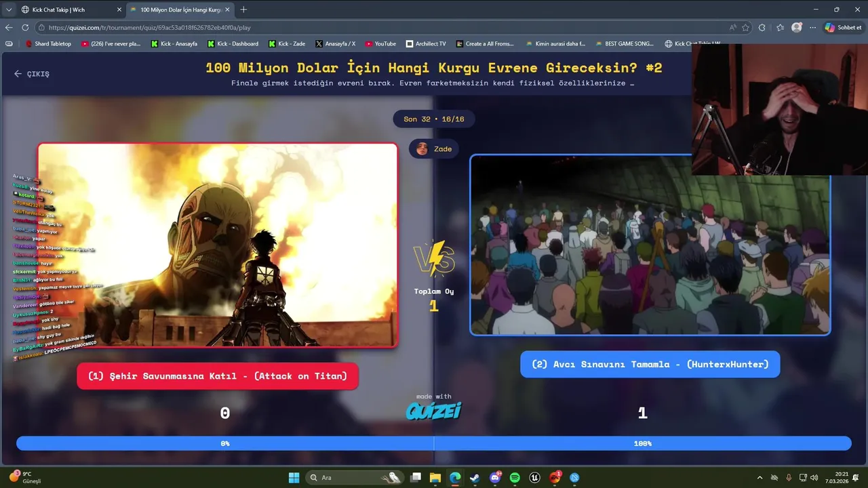Open BEST GAME SONG... bookmark
This screenshot has height=488, width=868.
(x=625, y=43)
